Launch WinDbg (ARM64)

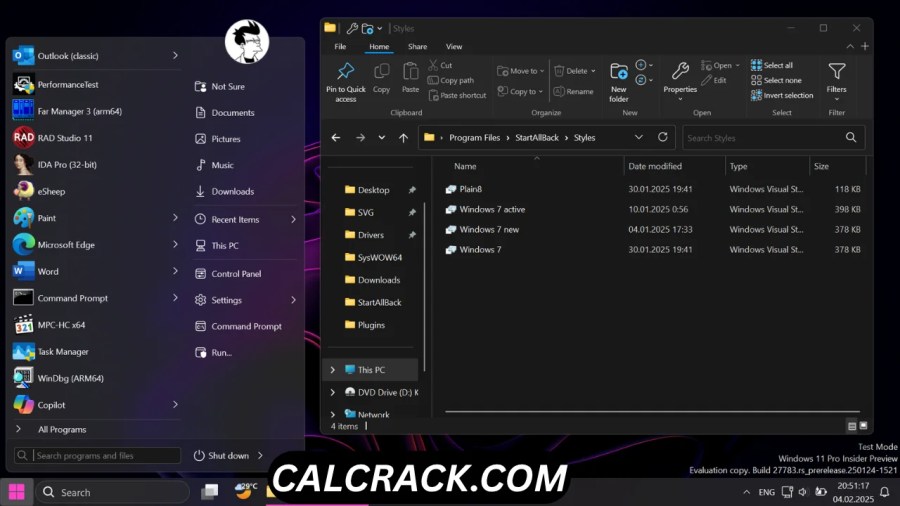(x=96, y=378)
